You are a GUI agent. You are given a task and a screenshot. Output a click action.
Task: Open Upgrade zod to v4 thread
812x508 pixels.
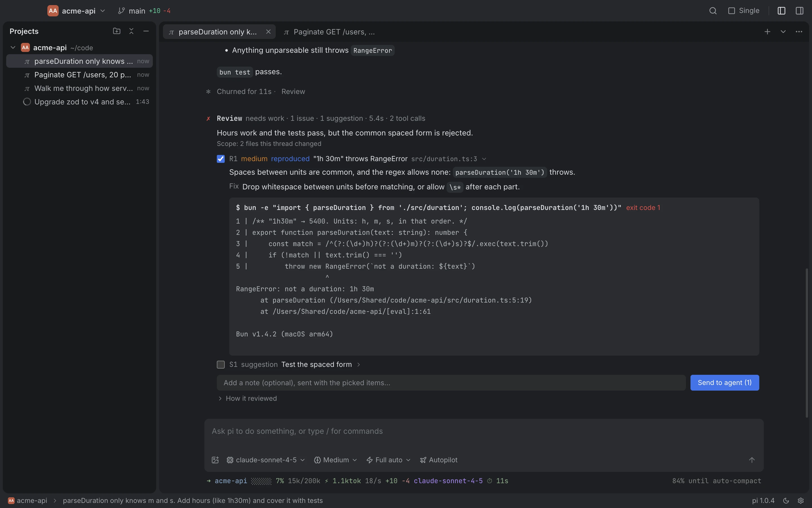80,102
